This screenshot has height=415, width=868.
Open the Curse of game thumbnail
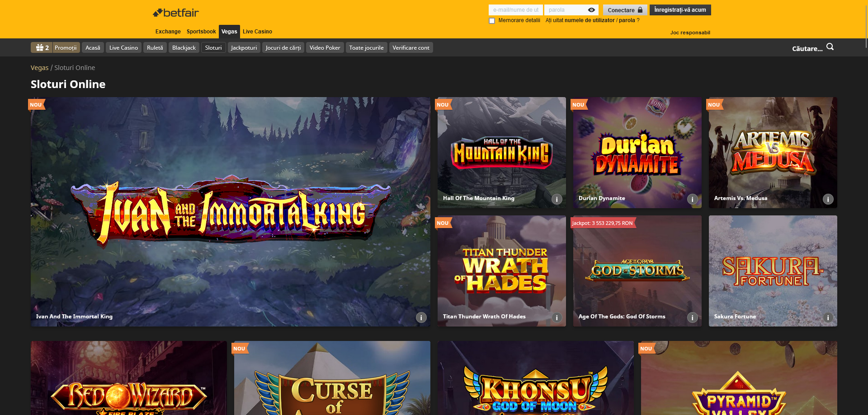tap(332, 378)
